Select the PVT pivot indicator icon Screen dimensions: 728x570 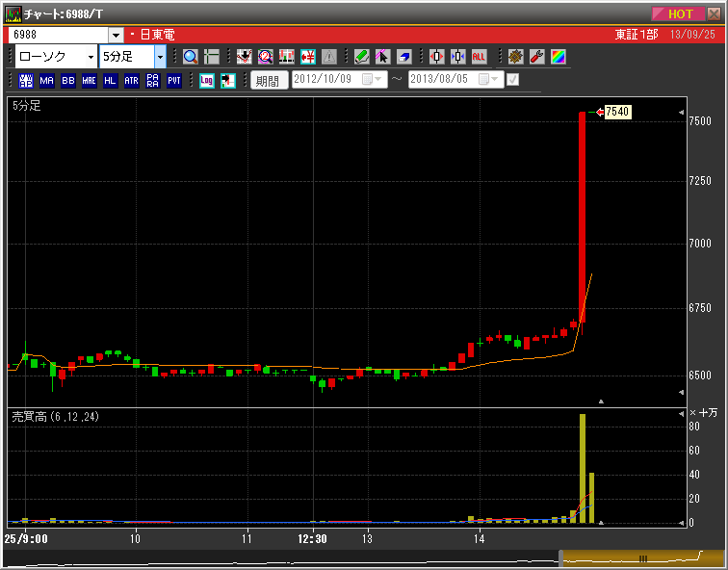(x=174, y=81)
